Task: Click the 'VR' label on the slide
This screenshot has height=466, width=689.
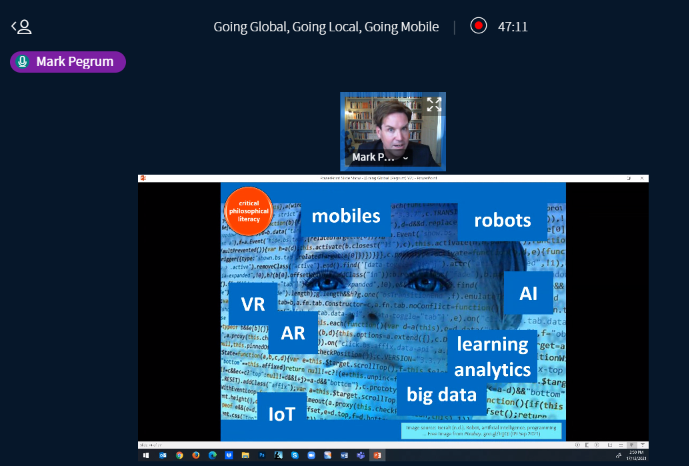Action: click(253, 304)
